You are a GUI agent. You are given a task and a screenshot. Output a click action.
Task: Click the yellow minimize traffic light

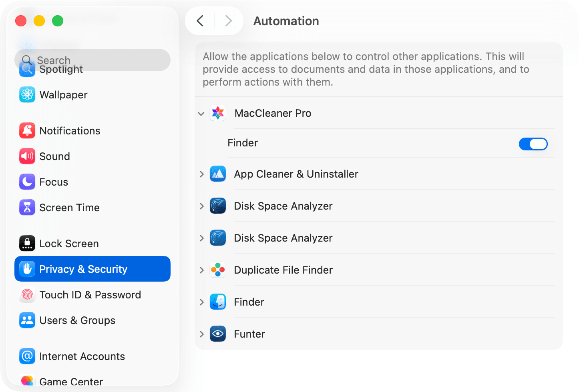(39, 21)
